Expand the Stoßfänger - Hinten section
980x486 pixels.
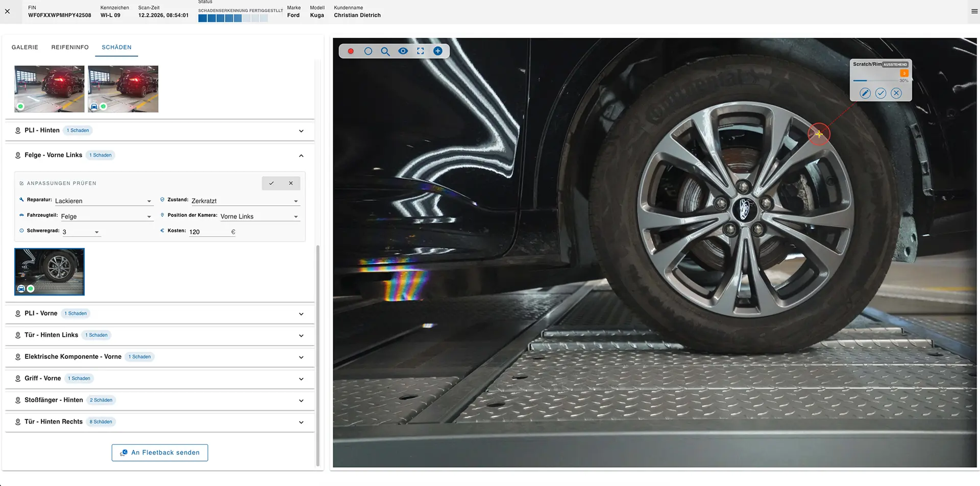(x=301, y=400)
